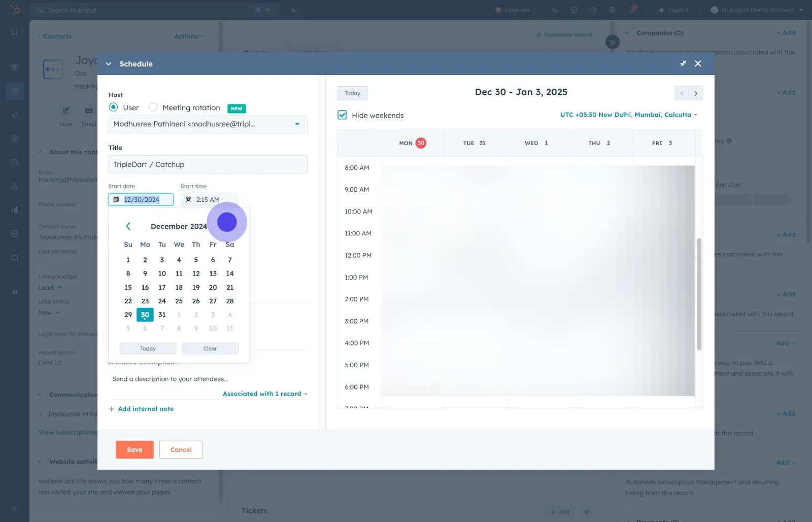Click the Note pencil icon on contact
Image resolution: width=812 pixels, height=522 pixels.
[66, 111]
